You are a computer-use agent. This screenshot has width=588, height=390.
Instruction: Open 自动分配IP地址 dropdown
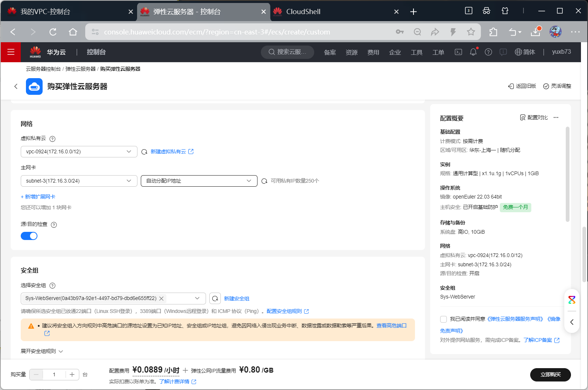point(199,181)
